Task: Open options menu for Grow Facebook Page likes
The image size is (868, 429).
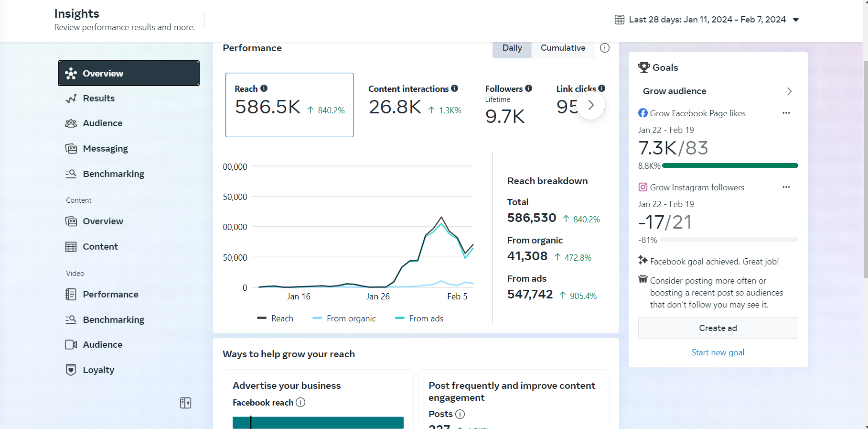Action: (786, 113)
